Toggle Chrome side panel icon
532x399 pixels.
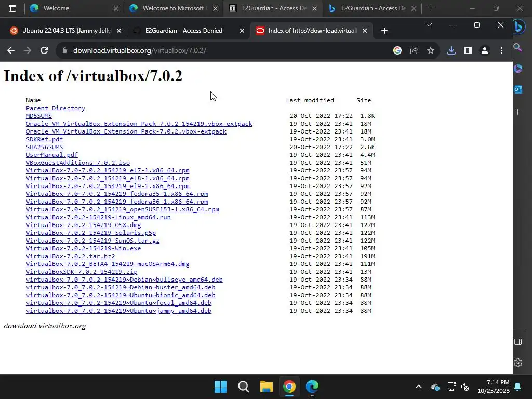tap(468, 50)
